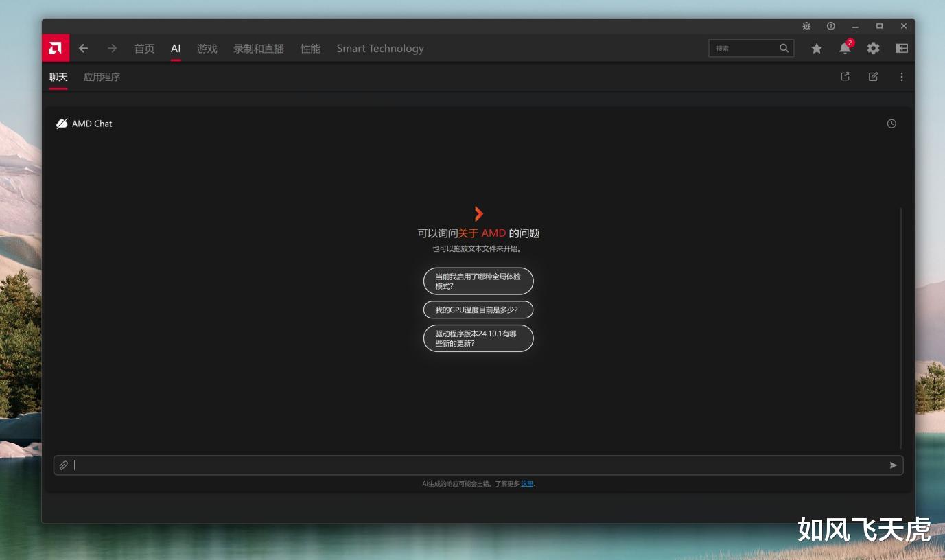Click the chat message input box
Screen dimensions: 945x560
pos(478,465)
